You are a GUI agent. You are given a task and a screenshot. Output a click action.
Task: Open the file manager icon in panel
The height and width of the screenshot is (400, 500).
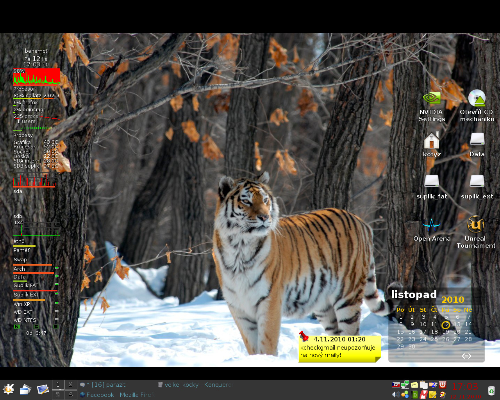(25, 389)
